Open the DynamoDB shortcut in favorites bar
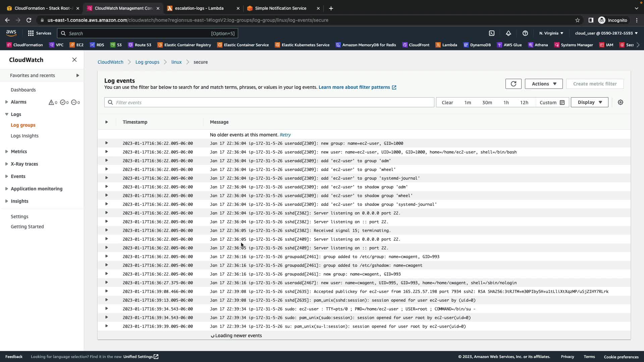The height and width of the screenshot is (362, 644). click(x=477, y=45)
